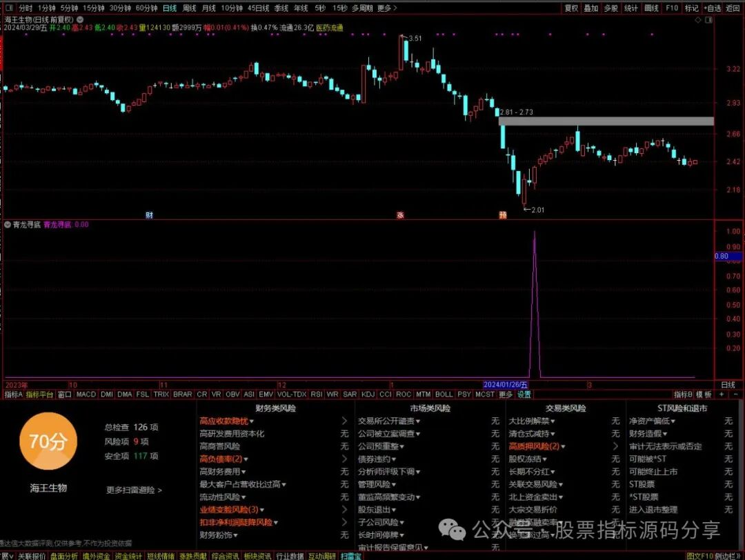Toggle the 青龙寻底 indicator circle icon
The image size is (745, 560).
(x=8, y=225)
